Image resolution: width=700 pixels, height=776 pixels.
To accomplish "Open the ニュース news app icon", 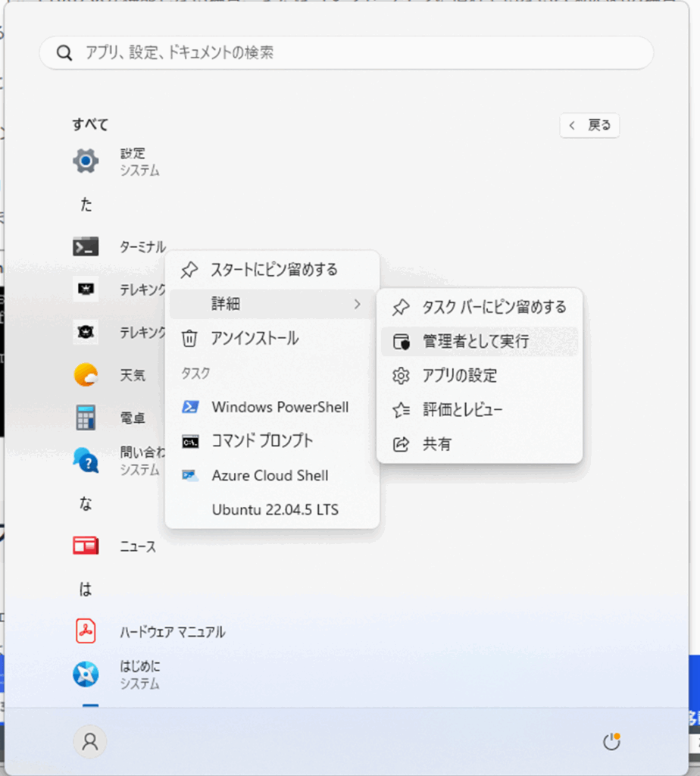I will (86, 546).
